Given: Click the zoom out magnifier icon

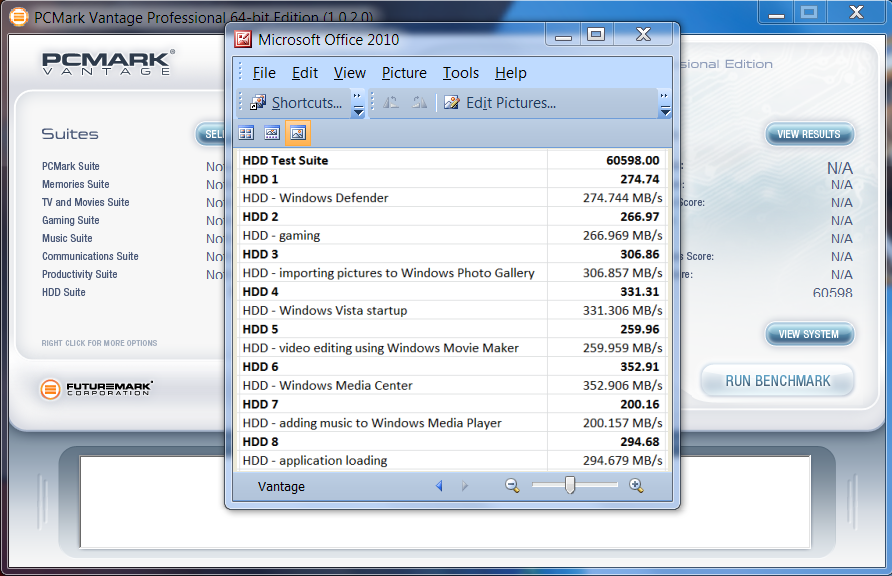Looking at the screenshot, I should pyautogui.click(x=512, y=486).
